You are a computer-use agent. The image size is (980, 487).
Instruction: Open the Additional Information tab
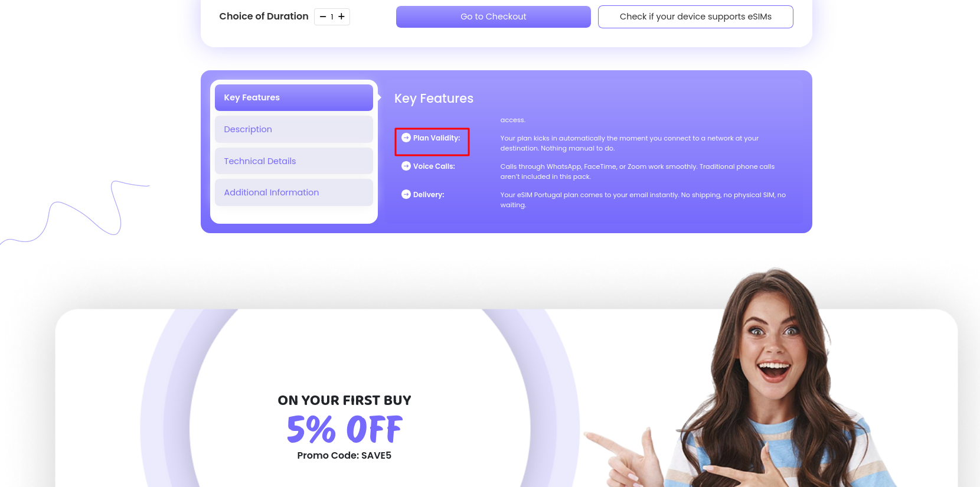[294, 192]
